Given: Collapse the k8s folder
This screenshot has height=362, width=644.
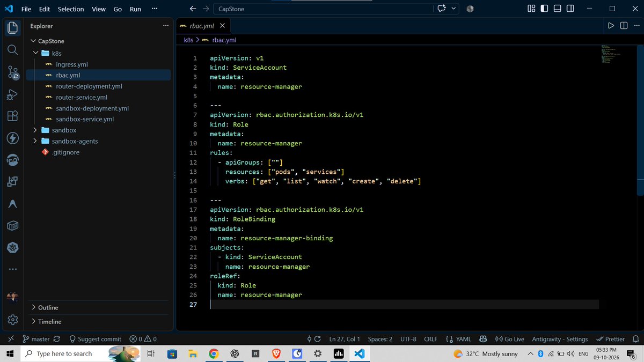Looking at the screenshot, I should (36, 53).
